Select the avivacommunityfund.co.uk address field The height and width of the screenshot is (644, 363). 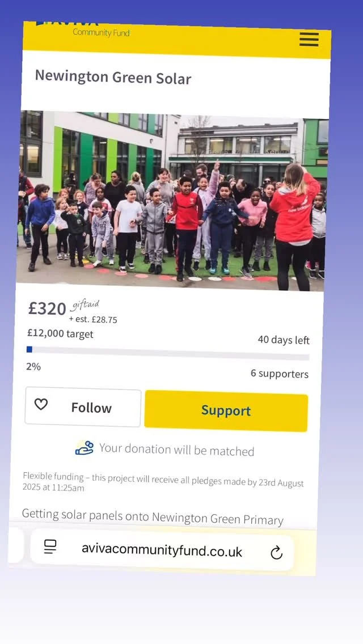click(x=162, y=550)
